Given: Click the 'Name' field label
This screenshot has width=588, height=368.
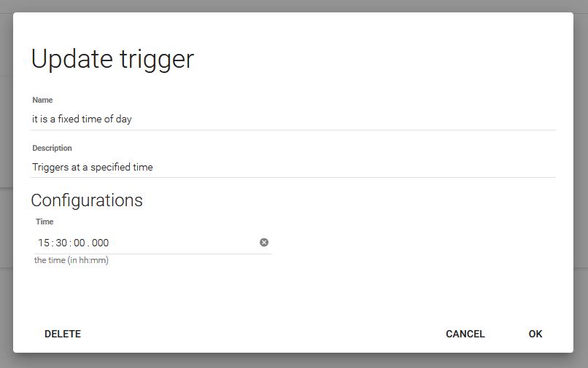Looking at the screenshot, I should [x=42, y=100].
